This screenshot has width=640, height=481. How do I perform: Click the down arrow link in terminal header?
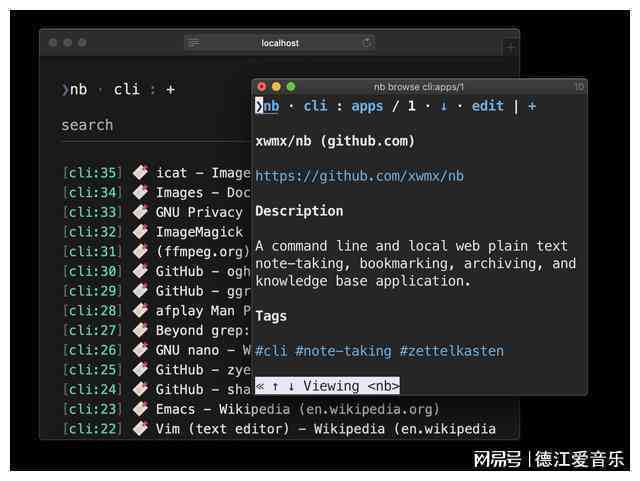(x=444, y=106)
